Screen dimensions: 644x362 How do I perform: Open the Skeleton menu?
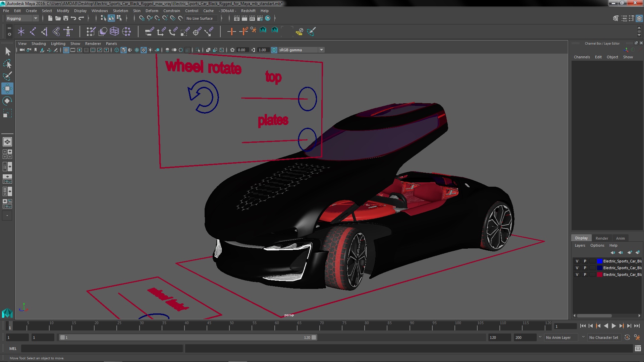120,11
